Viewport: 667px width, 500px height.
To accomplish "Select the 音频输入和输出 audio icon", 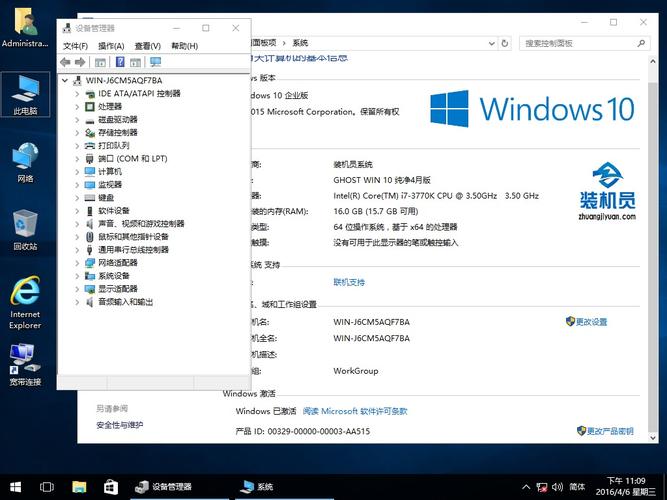I will (x=90, y=302).
